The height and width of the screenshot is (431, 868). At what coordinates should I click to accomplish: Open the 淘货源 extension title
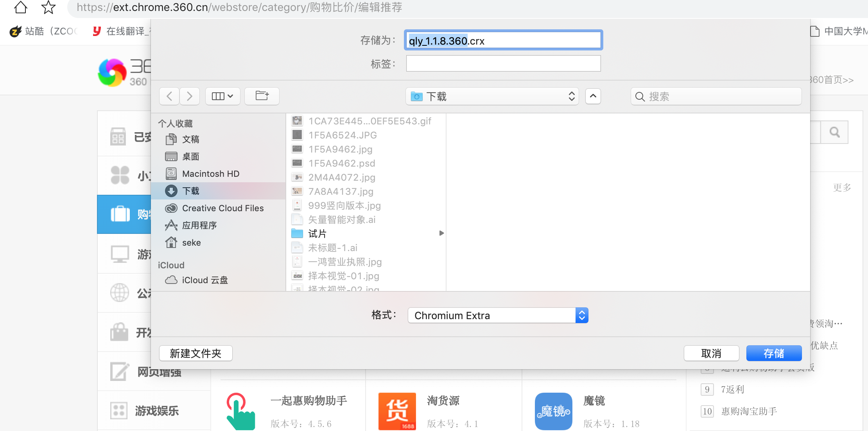click(443, 401)
